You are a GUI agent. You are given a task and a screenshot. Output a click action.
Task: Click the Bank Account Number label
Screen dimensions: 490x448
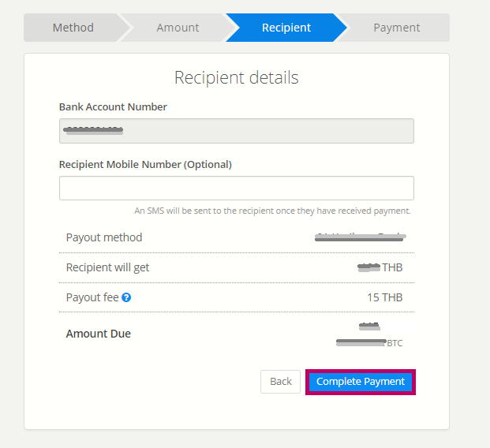113,106
